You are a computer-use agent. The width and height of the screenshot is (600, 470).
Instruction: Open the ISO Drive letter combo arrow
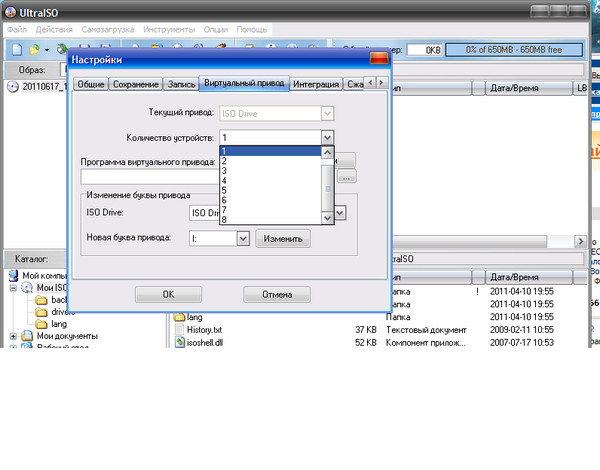click(340, 213)
